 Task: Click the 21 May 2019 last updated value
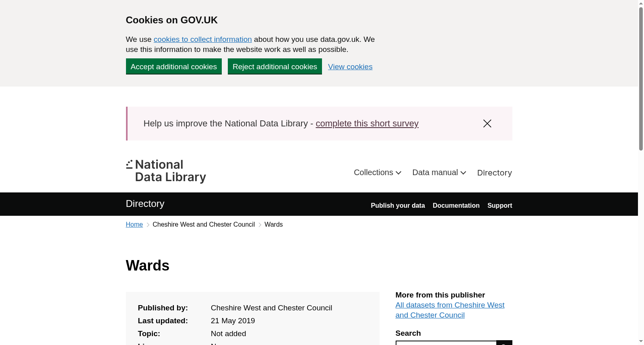233,321
